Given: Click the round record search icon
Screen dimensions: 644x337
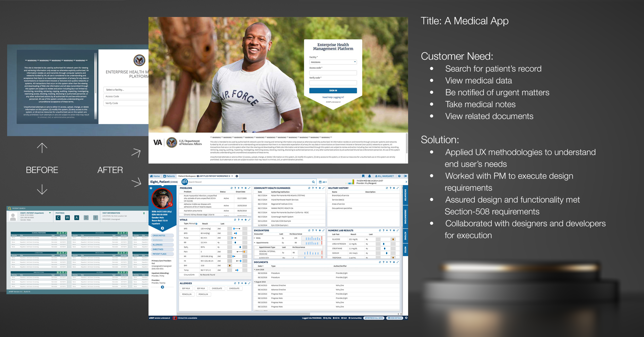Looking at the screenshot, I should (185, 182).
